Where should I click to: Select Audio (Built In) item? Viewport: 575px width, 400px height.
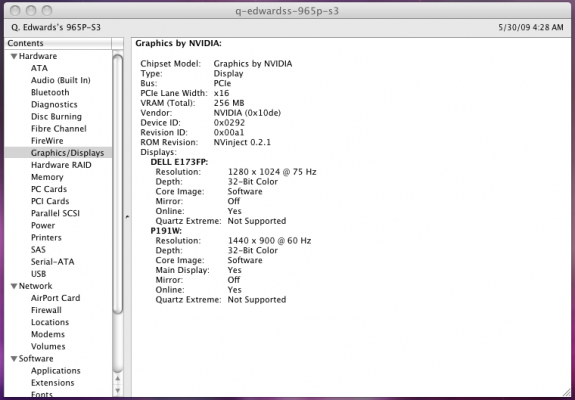(x=61, y=80)
